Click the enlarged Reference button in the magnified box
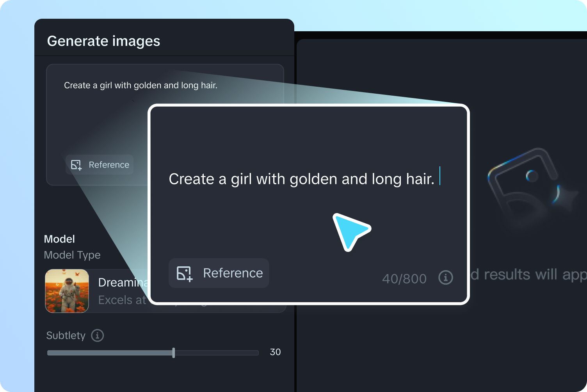 [x=219, y=273]
